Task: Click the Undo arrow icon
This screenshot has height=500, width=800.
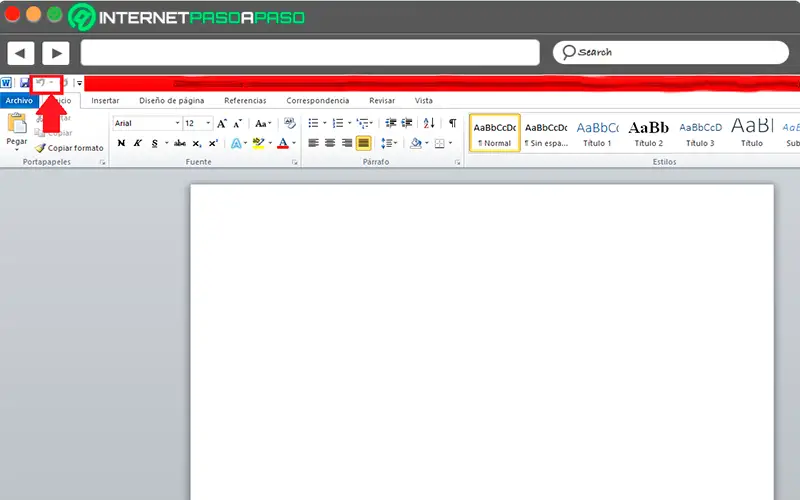Action: pos(41,83)
